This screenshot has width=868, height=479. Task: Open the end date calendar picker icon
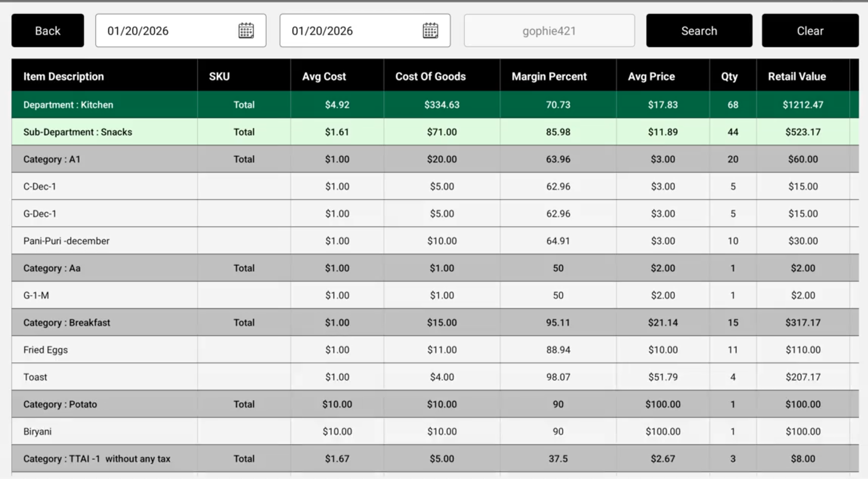point(430,31)
